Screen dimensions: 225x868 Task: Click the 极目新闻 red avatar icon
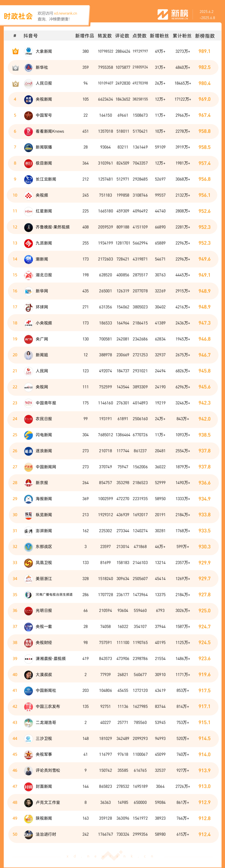[29, 163]
